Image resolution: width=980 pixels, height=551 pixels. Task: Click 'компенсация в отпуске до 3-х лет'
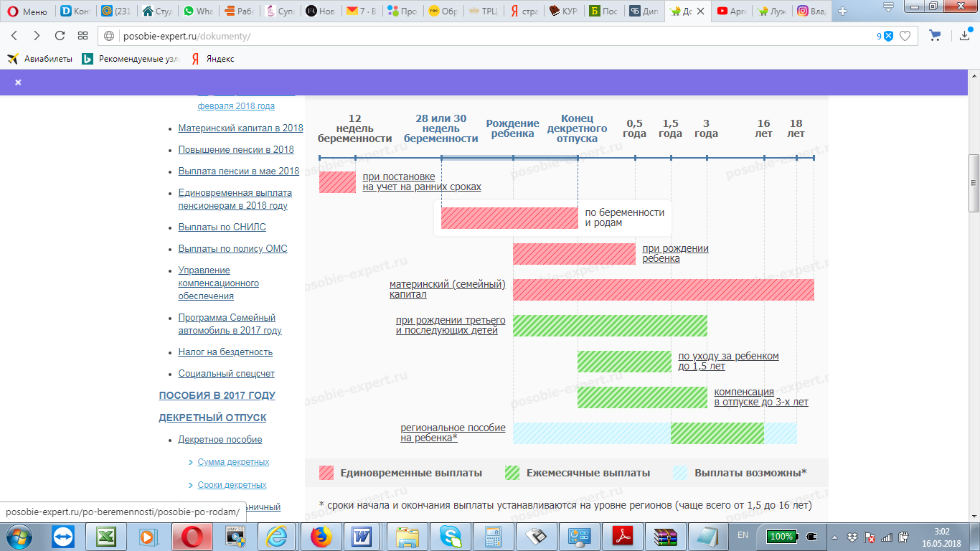click(761, 397)
